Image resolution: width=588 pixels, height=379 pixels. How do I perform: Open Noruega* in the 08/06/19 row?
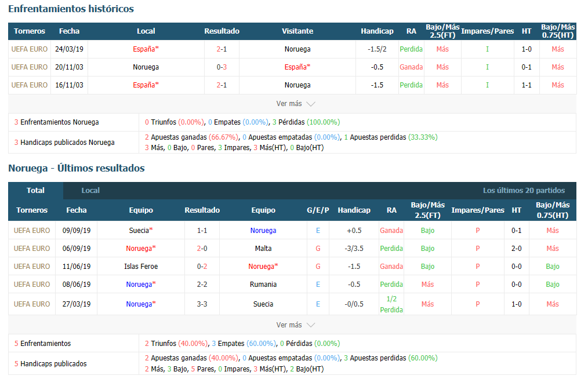coord(141,285)
